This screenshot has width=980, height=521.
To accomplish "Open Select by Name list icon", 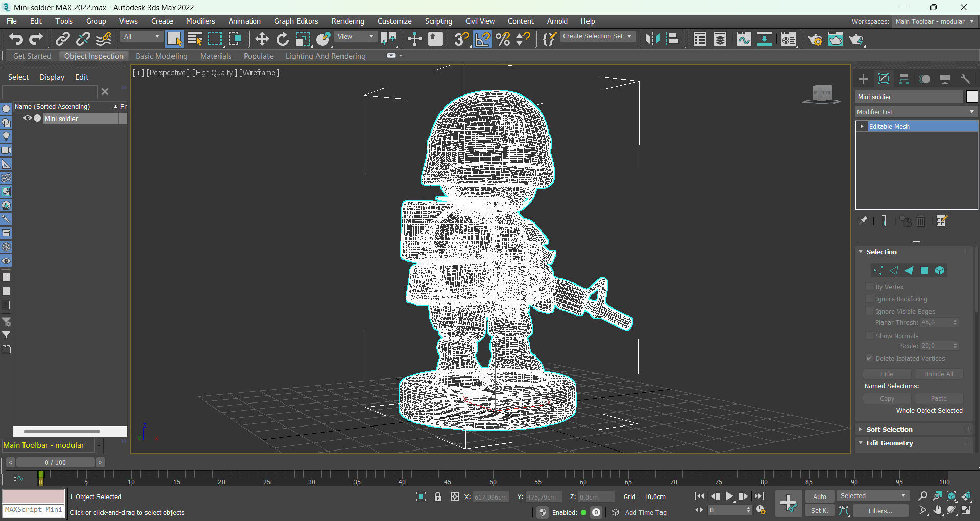I will tap(194, 39).
